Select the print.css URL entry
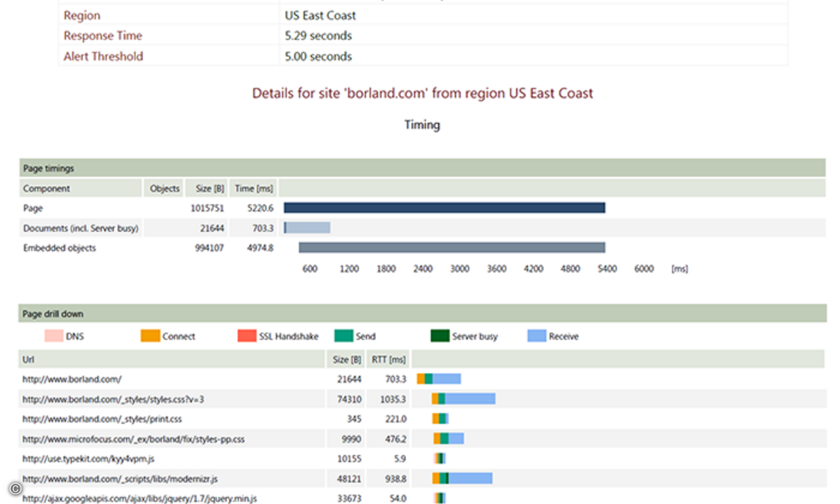Viewport: 840px width, 504px height. 102,419
